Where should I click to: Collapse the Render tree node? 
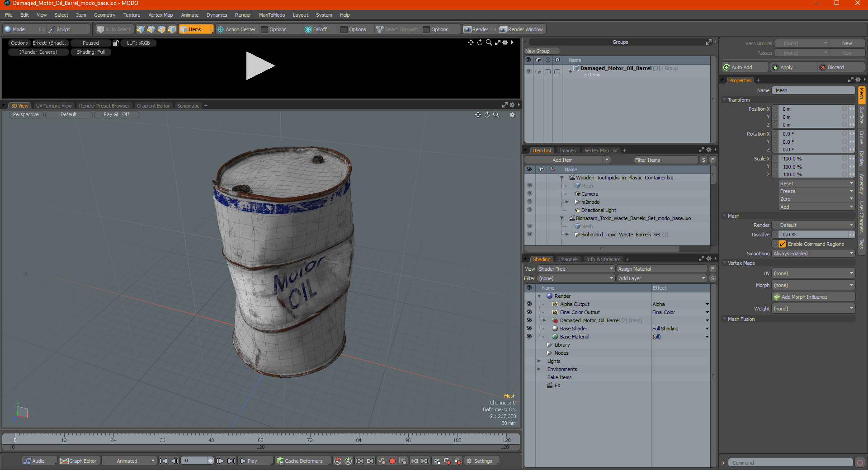coord(539,296)
